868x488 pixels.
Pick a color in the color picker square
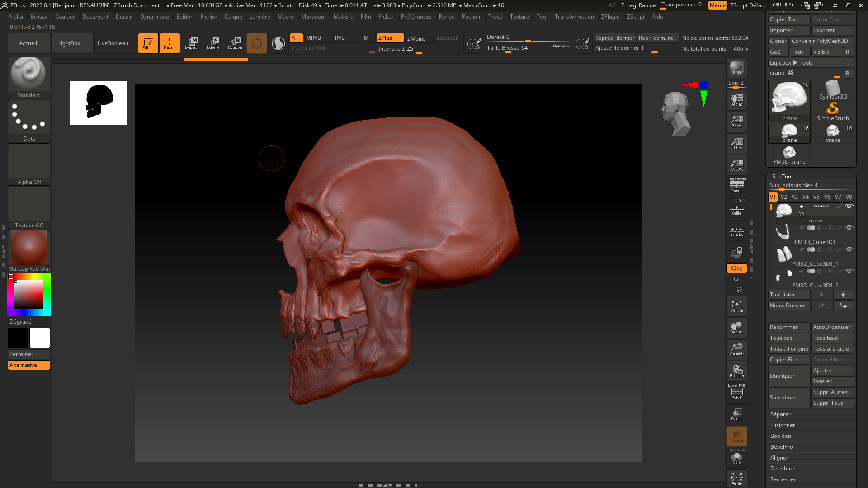point(29,295)
